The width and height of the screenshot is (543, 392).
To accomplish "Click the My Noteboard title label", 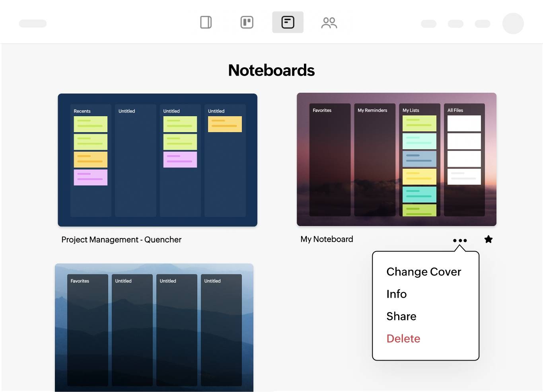I will click(x=327, y=239).
